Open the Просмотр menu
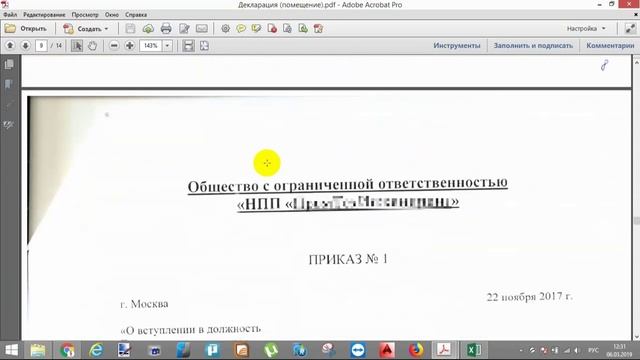The height and width of the screenshot is (360, 640). pyautogui.click(x=85, y=15)
